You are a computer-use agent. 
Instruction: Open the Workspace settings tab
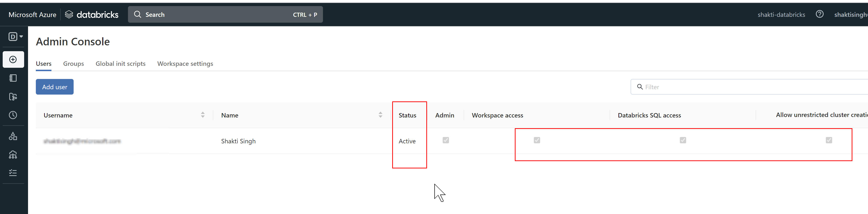coord(185,64)
